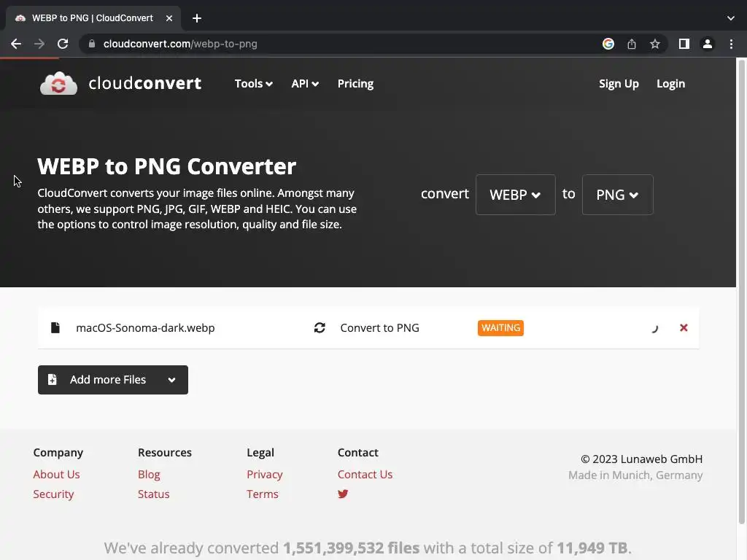This screenshot has height=560, width=747.
Task: Open the Security link
Action: coord(53,494)
